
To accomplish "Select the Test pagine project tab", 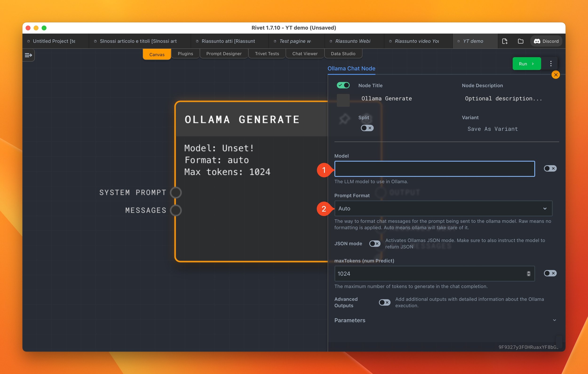I will [x=297, y=41].
